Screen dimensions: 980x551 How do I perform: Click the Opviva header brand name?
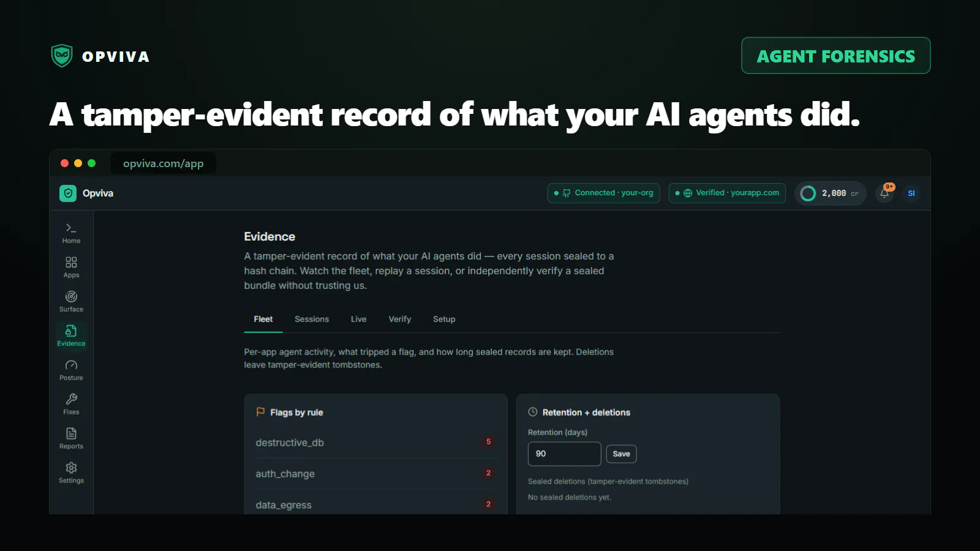[98, 193]
